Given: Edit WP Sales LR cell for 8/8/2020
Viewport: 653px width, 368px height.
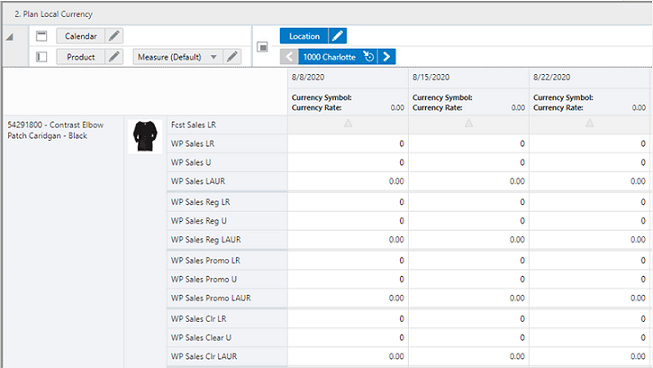Looking at the screenshot, I should [x=348, y=144].
